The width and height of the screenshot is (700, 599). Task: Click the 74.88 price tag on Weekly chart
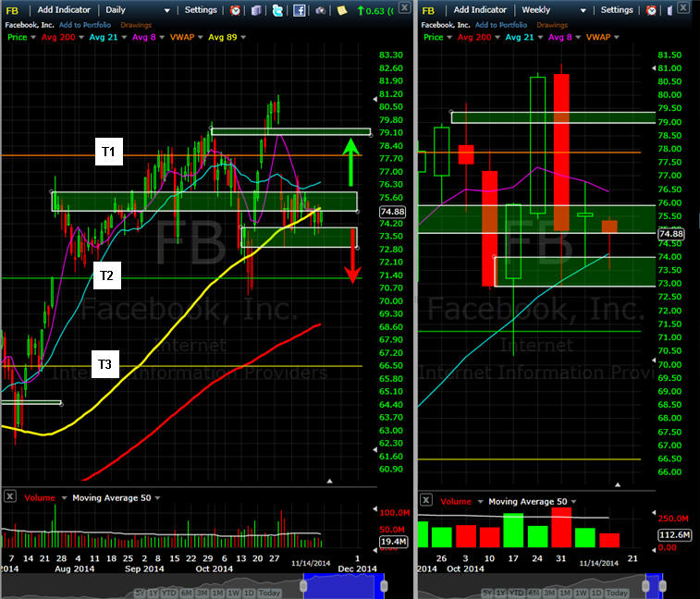click(671, 234)
